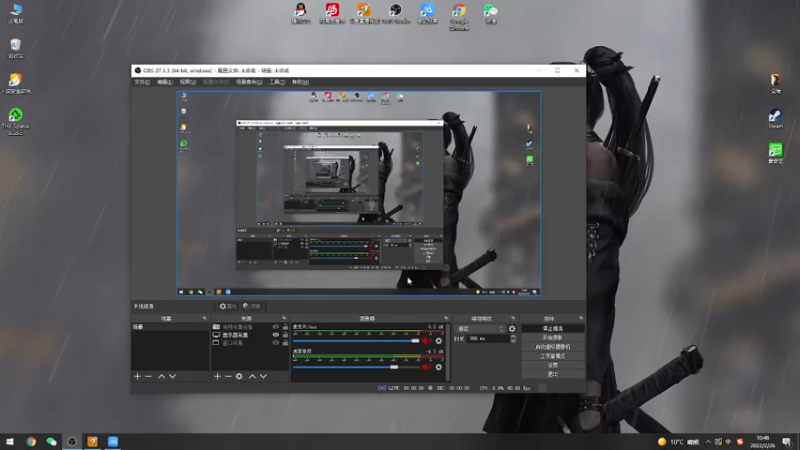Toggle visibility of window capture source
The height and width of the screenshot is (450, 800).
(276, 343)
